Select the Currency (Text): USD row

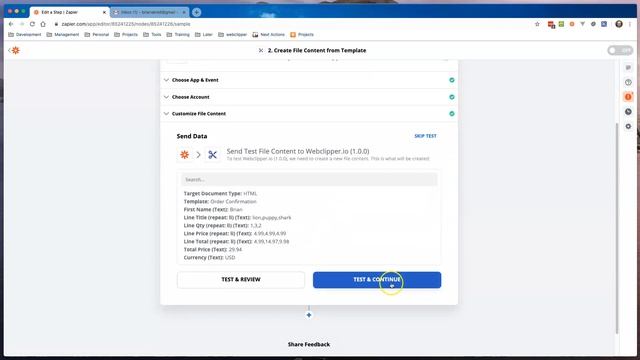209,258
